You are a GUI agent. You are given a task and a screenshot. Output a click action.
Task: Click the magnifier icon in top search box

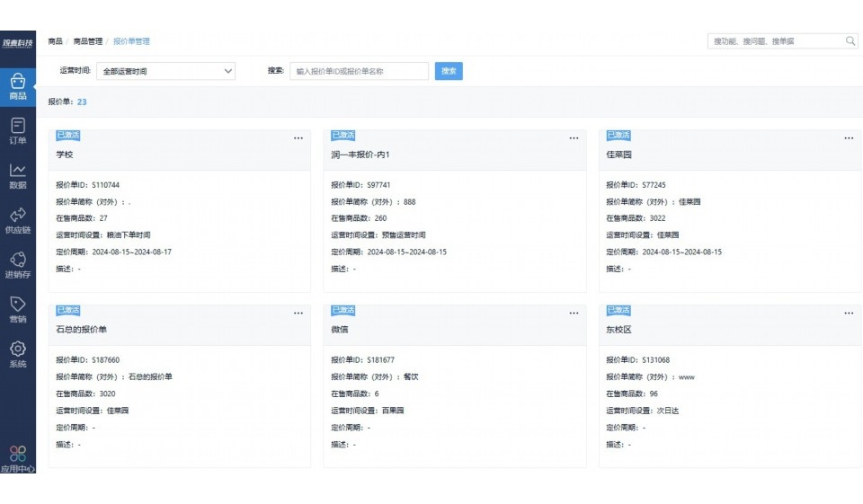(x=850, y=41)
